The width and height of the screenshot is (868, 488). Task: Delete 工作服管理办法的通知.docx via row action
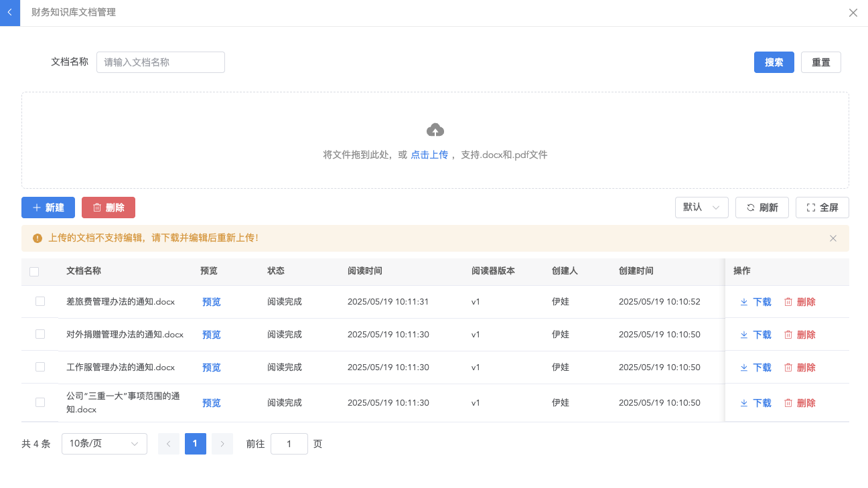[800, 368]
